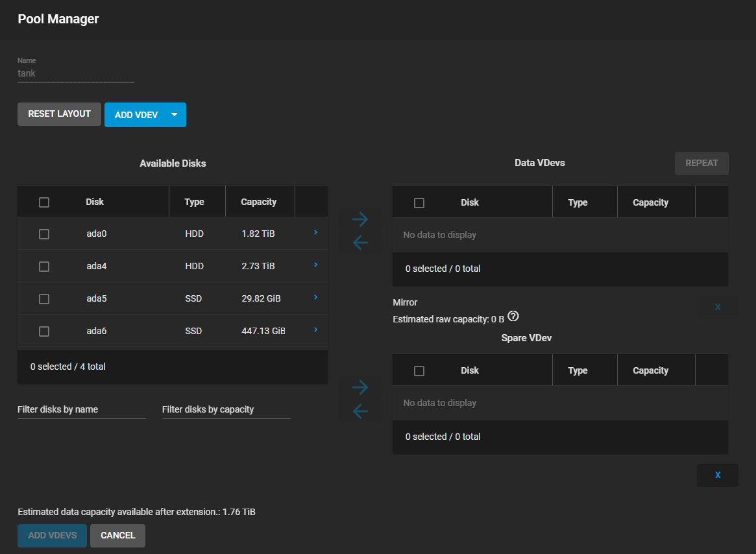The height and width of the screenshot is (554, 756).
Task: Click right arrow to move disks to Data VDevs
Action: click(360, 219)
